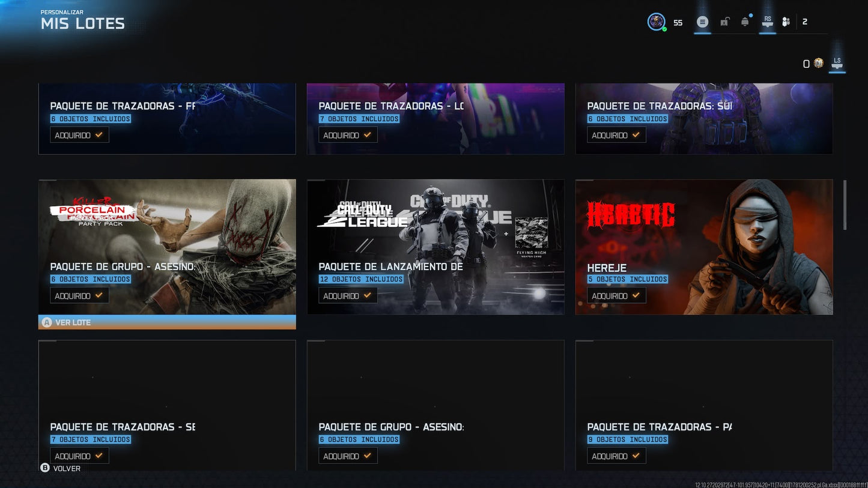The width and height of the screenshot is (868, 488).
Task: Select the Hereje bundle title
Action: pos(607,268)
